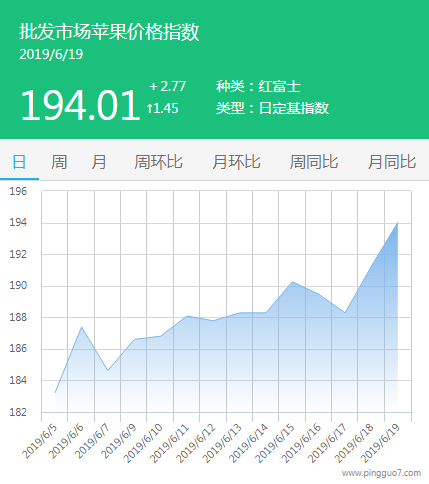Click the y-axis label 192
Viewport: 429px width, 484px height.
18,254
